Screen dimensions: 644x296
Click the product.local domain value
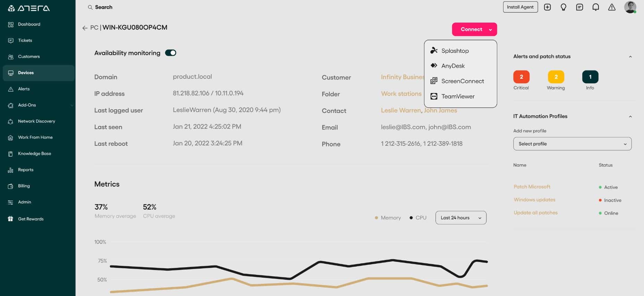tap(192, 77)
